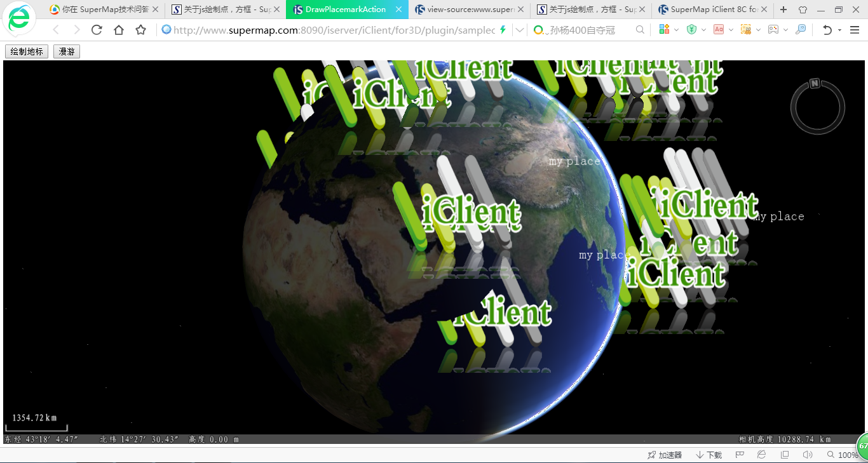
Task: Open the extensions grid icon
Action: pos(664,30)
